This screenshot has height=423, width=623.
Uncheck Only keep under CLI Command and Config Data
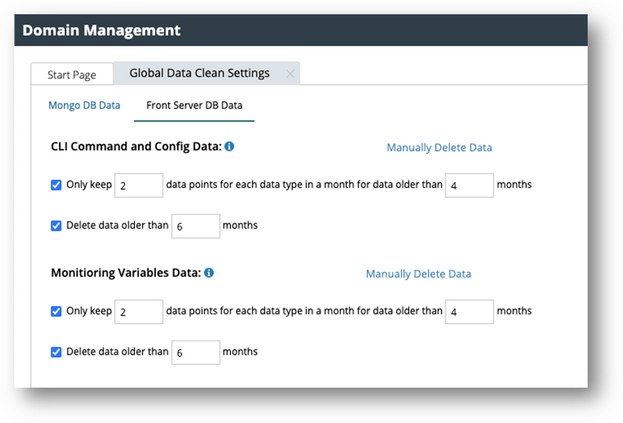click(x=56, y=185)
